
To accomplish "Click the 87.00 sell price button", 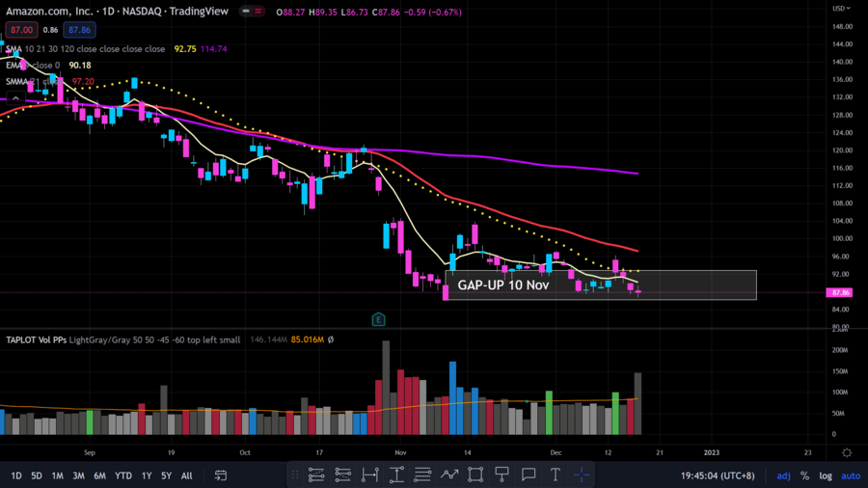I will tap(21, 30).
